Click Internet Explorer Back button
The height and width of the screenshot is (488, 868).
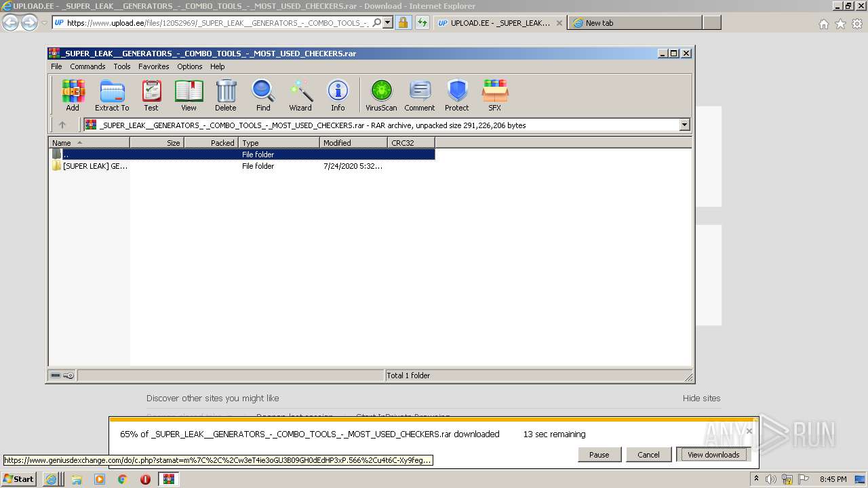coord(11,23)
